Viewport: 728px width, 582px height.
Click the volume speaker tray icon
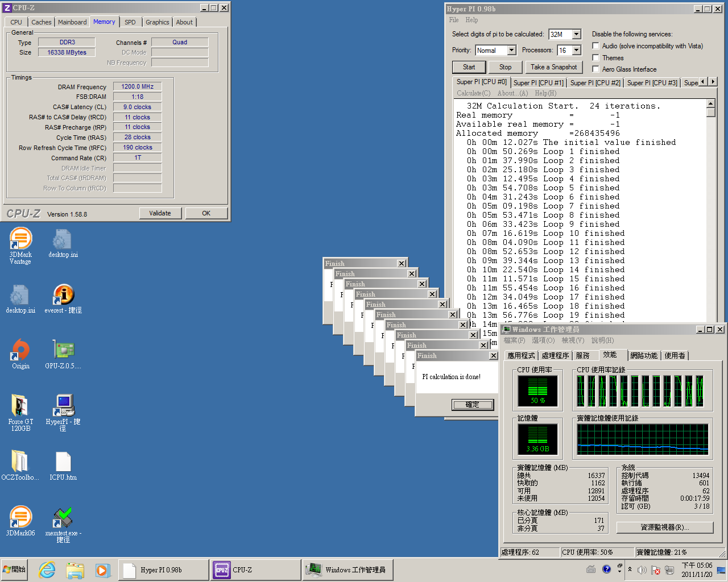point(642,570)
